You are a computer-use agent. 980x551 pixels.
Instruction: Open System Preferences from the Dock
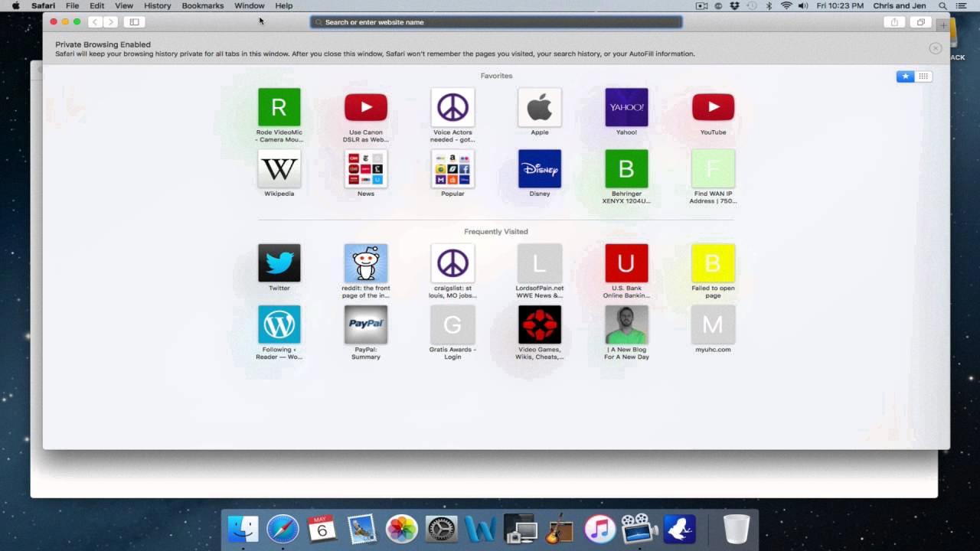(441, 529)
